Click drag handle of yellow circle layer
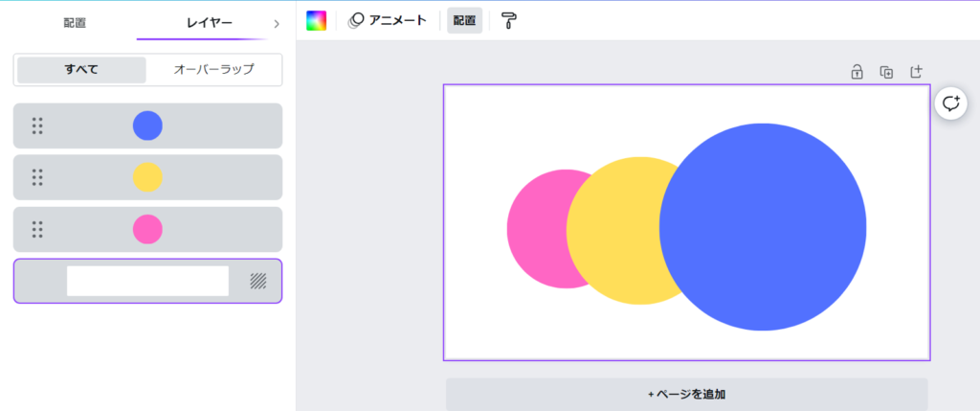The height and width of the screenshot is (411, 980). coord(37,177)
